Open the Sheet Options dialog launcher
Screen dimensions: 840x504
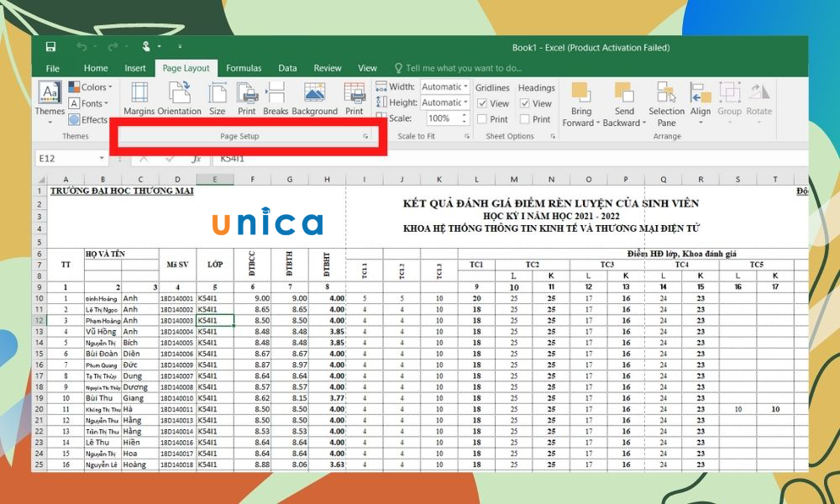[x=553, y=137]
